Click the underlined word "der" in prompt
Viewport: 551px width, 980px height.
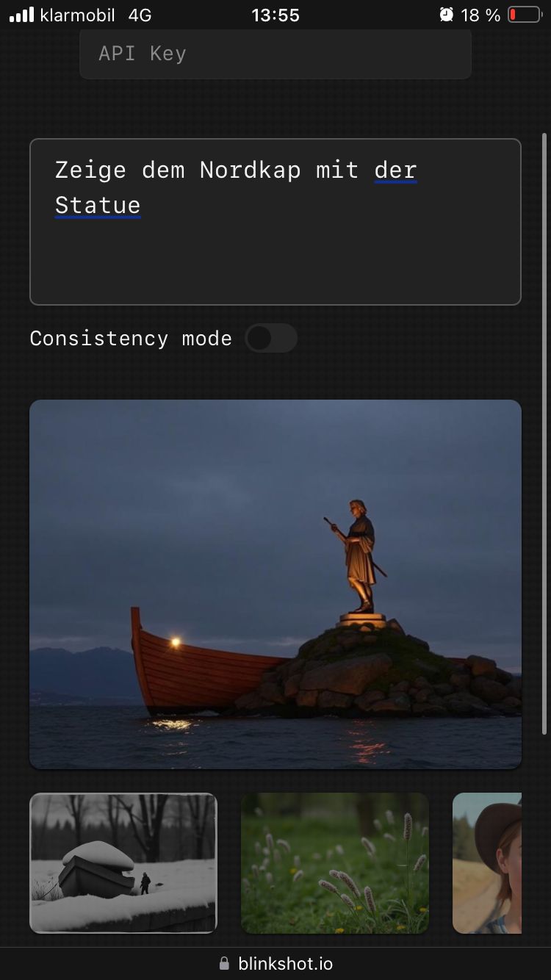[x=395, y=170]
